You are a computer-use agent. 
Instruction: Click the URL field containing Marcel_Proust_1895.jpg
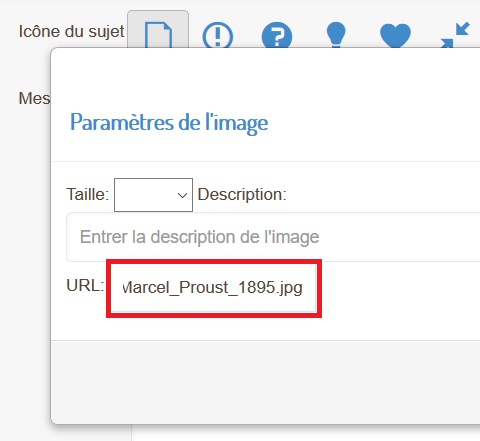pyautogui.click(x=214, y=288)
